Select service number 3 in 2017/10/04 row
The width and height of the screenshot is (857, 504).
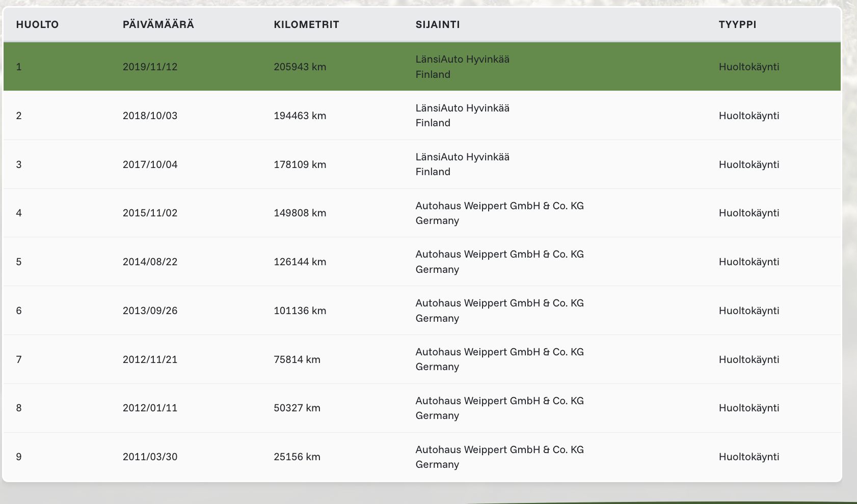tap(19, 164)
